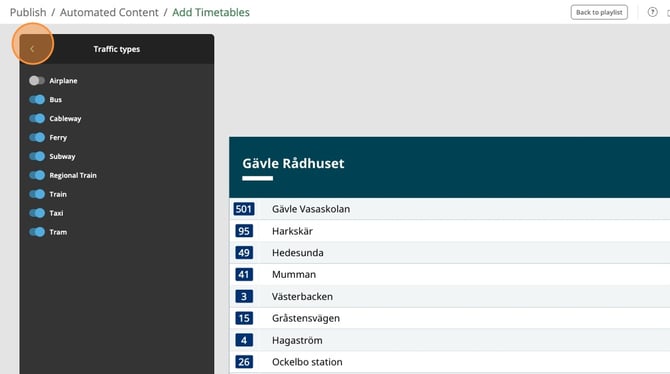The height and width of the screenshot is (374, 670).
Task: Open the help question mark icon
Action: [x=652, y=12]
